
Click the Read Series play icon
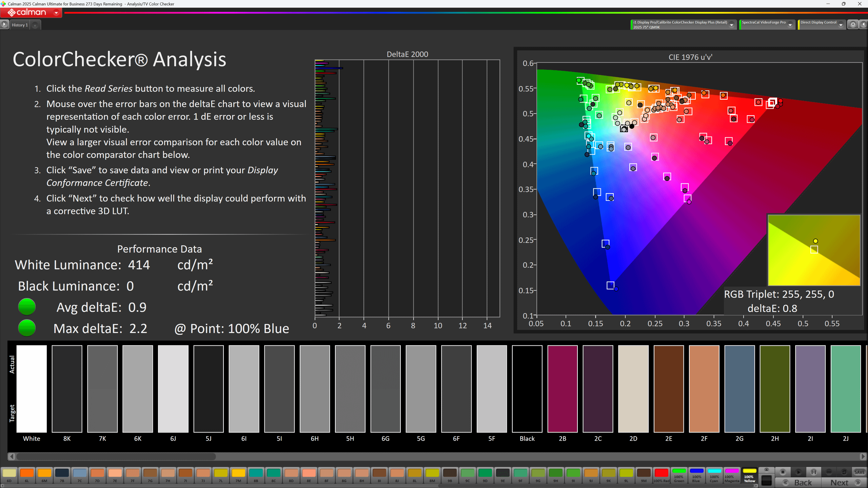pyautogui.click(x=798, y=472)
